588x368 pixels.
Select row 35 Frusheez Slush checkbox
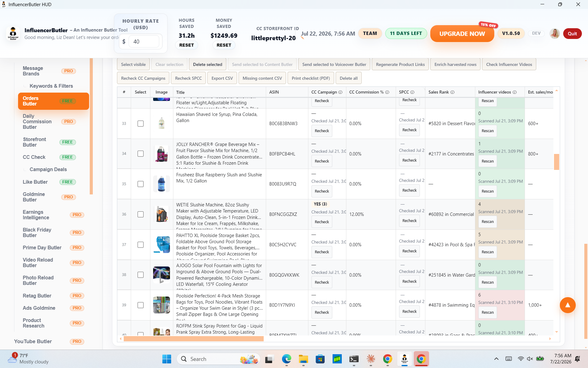tap(140, 184)
